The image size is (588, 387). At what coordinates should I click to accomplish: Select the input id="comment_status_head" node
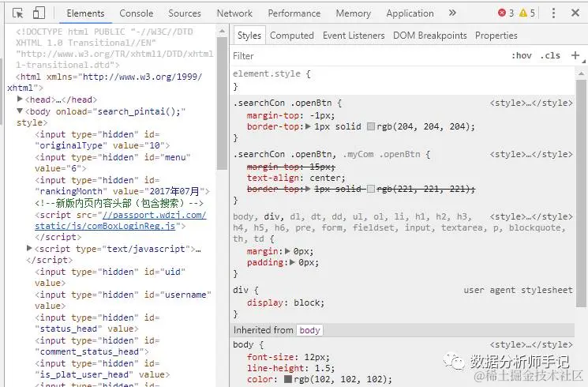coord(98,346)
